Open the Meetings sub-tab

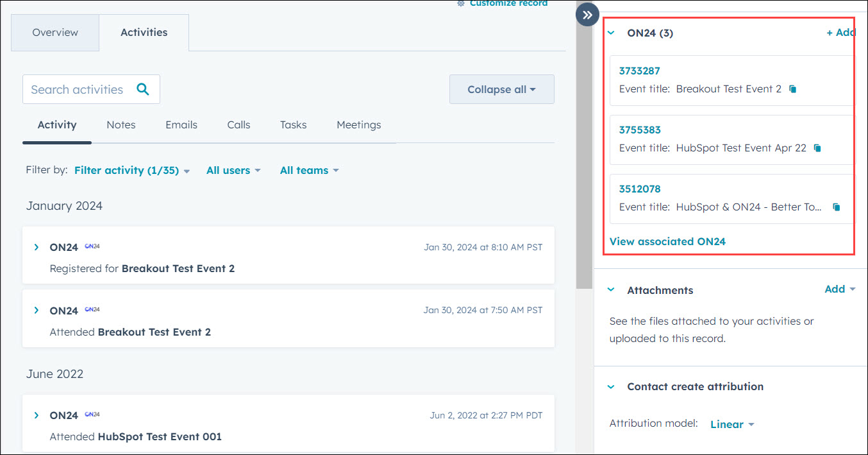click(x=359, y=125)
